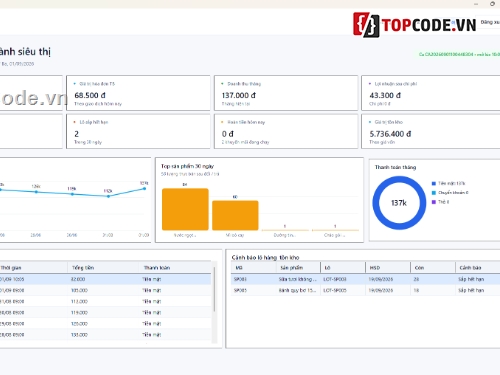Click the blue Tiền mặt legend swatch

click(434, 183)
